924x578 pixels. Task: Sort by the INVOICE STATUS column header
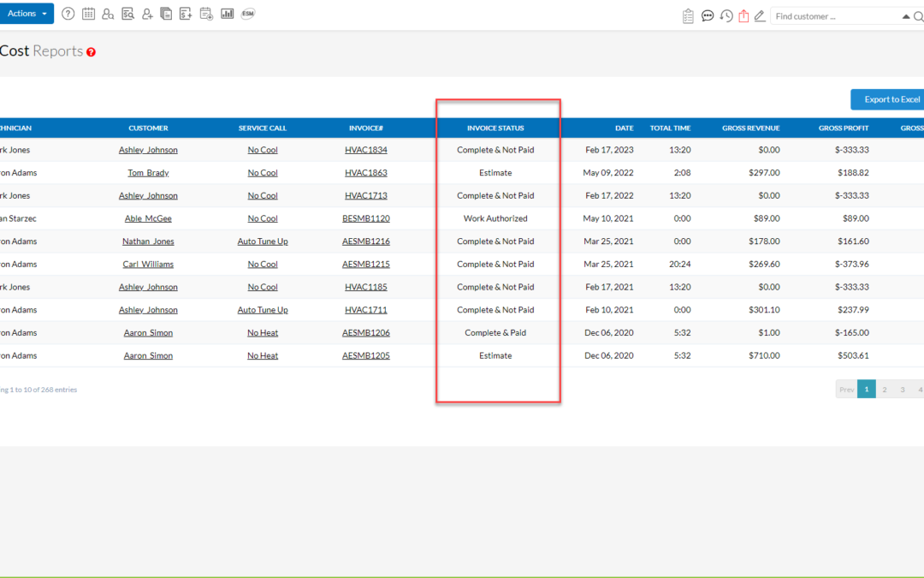pyautogui.click(x=495, y=128)
